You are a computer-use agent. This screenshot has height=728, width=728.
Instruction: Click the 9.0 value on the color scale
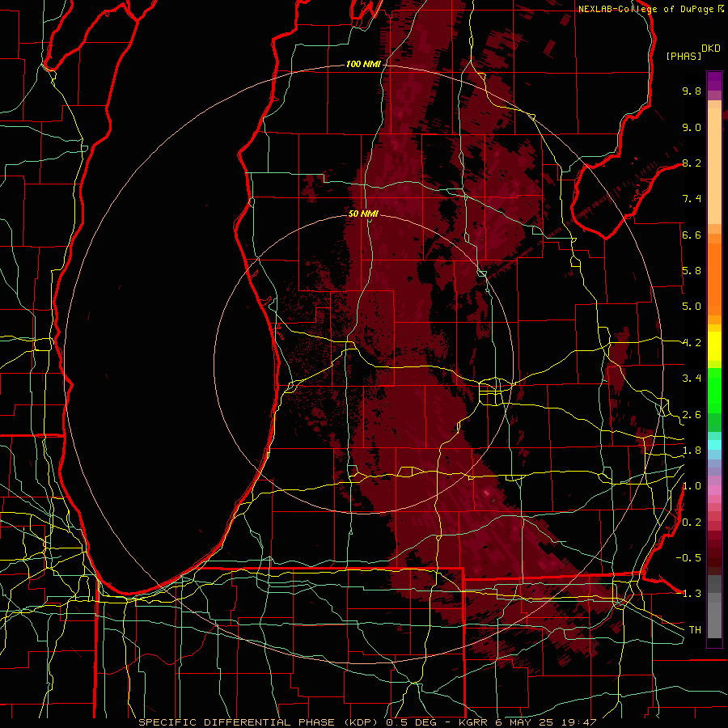pyautogui.click(x=692, y=127)
